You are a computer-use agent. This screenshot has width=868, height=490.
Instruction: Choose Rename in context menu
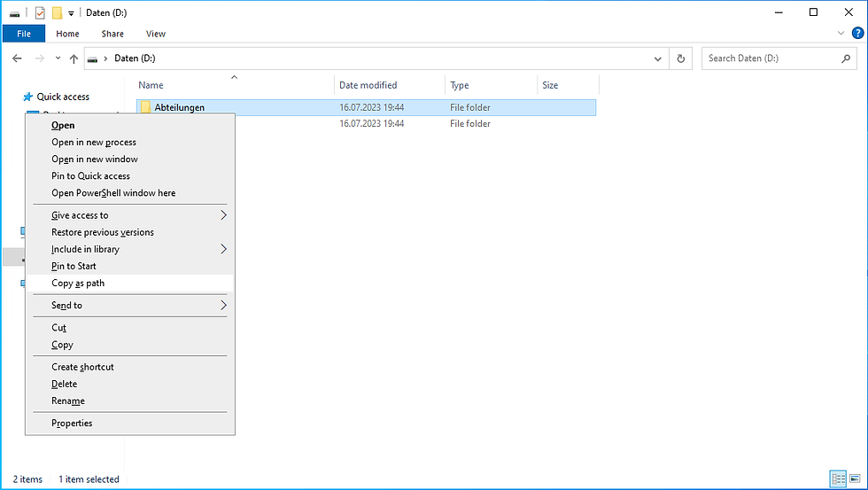pyautogui.click(x=130, y=401)
